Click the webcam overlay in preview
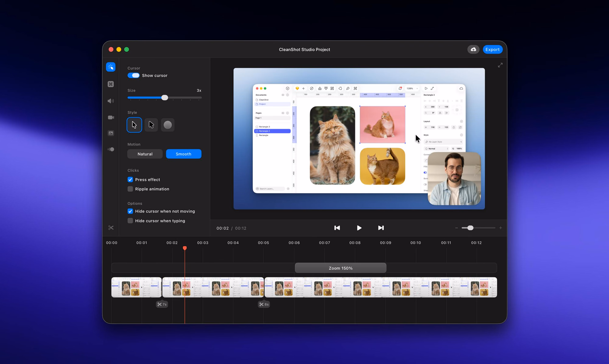The width and height of the screenshot is (609, 364). coord(454,179)
